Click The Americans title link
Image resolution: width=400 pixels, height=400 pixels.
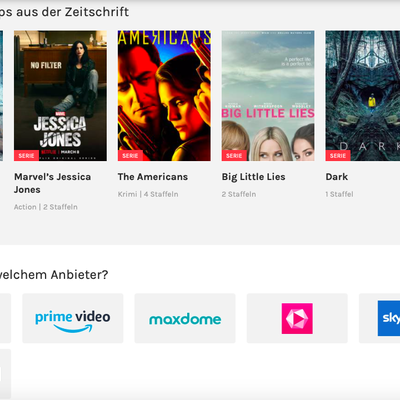(x=153, y=177)
